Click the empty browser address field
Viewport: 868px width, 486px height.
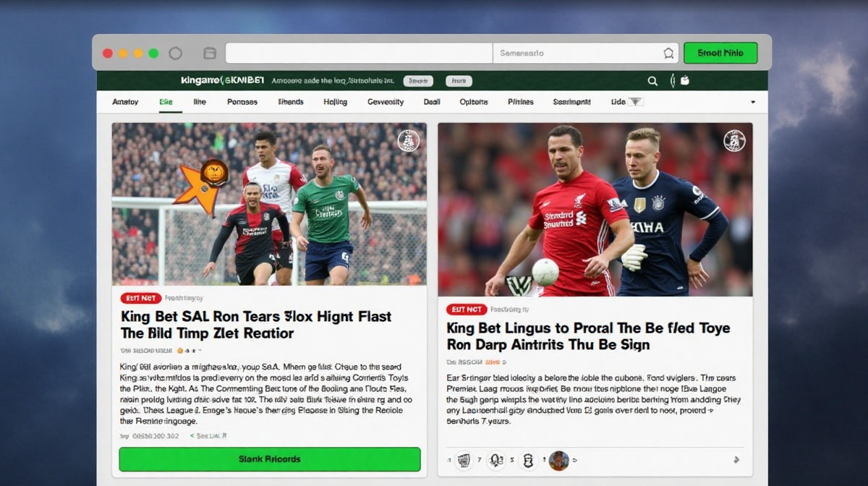tap(358, 53)
